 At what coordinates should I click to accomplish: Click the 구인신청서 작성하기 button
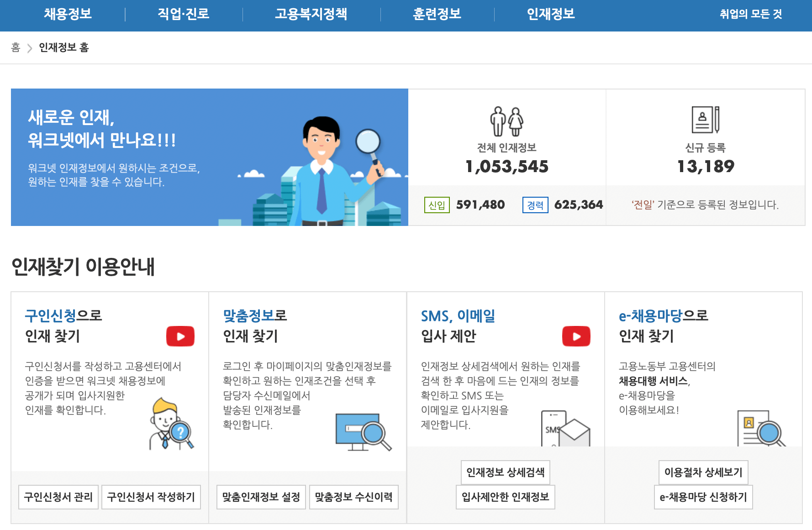click(151, 497)
